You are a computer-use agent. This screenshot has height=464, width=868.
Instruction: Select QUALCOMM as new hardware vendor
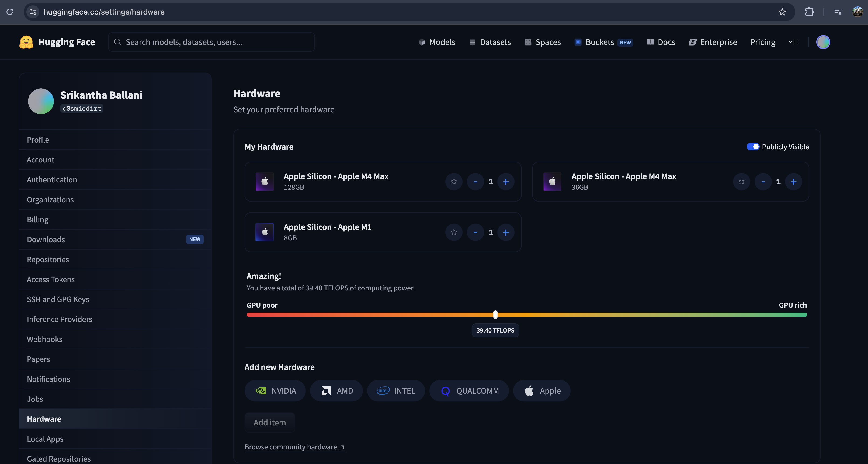coord(469,390)
